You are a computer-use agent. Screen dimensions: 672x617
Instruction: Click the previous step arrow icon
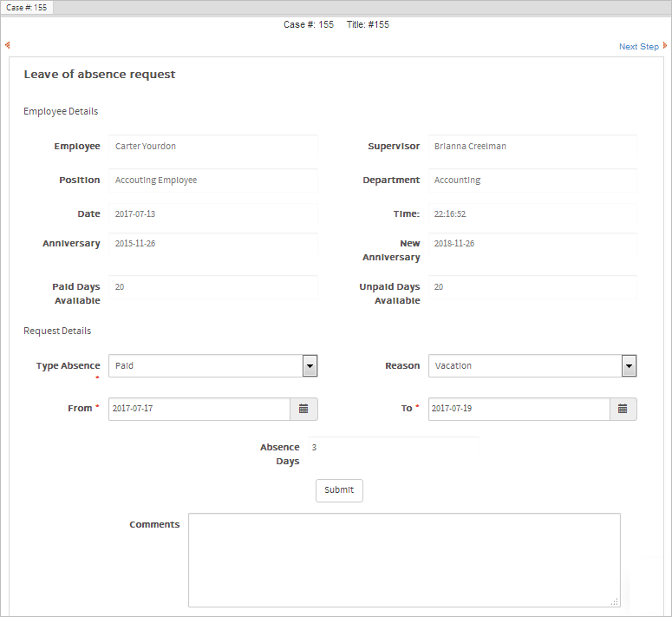pos(8,45)
